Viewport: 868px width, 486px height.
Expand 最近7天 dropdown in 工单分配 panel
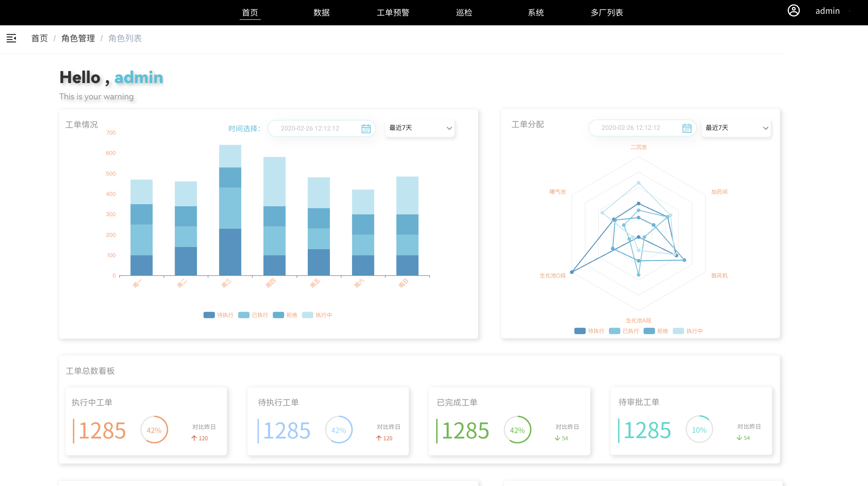pos(736,128)
